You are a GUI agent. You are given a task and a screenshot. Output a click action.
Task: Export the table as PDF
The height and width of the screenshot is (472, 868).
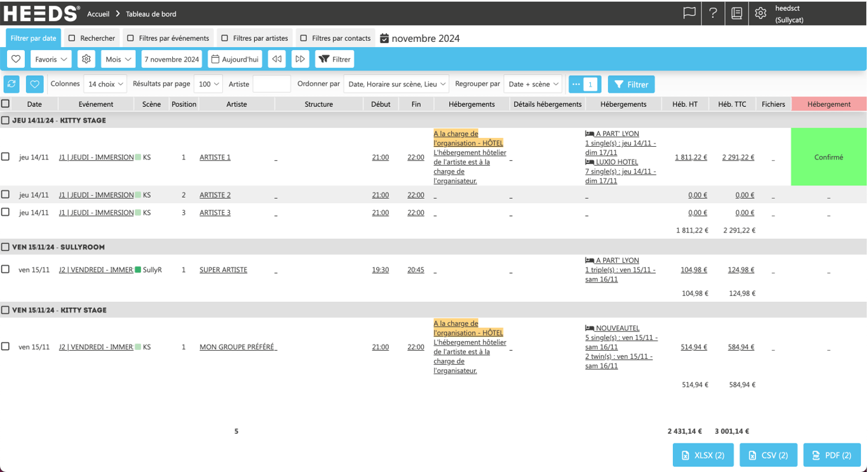pyautogui.click(x=832, y=455)
